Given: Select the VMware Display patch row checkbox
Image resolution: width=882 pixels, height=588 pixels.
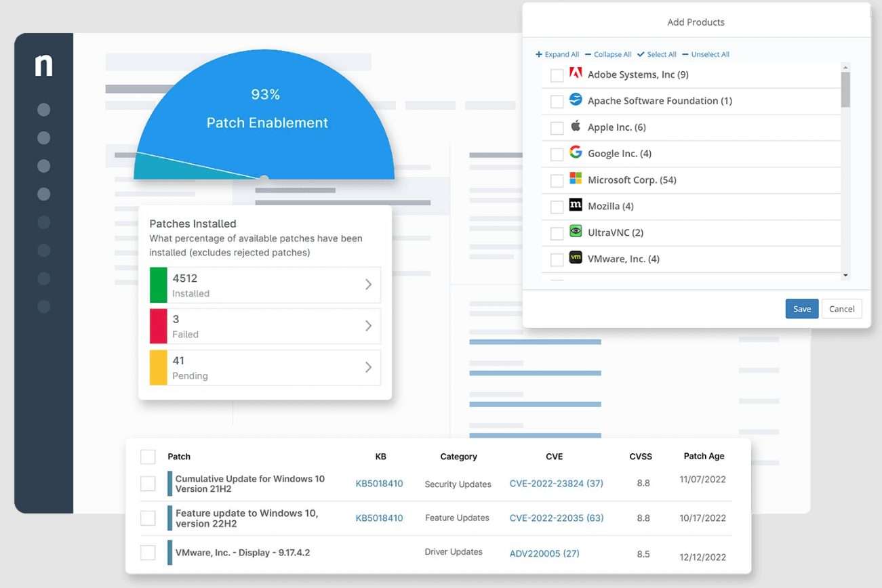Looking at the screenshot, I should tap(148, 553).
